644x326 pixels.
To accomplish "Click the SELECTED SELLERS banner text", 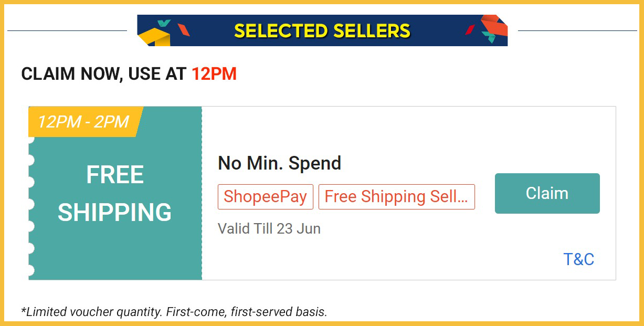I will coord(322,31).
